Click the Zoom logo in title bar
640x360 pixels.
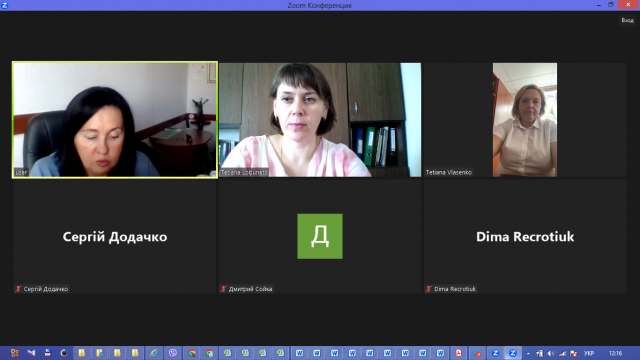click(4, 5)
